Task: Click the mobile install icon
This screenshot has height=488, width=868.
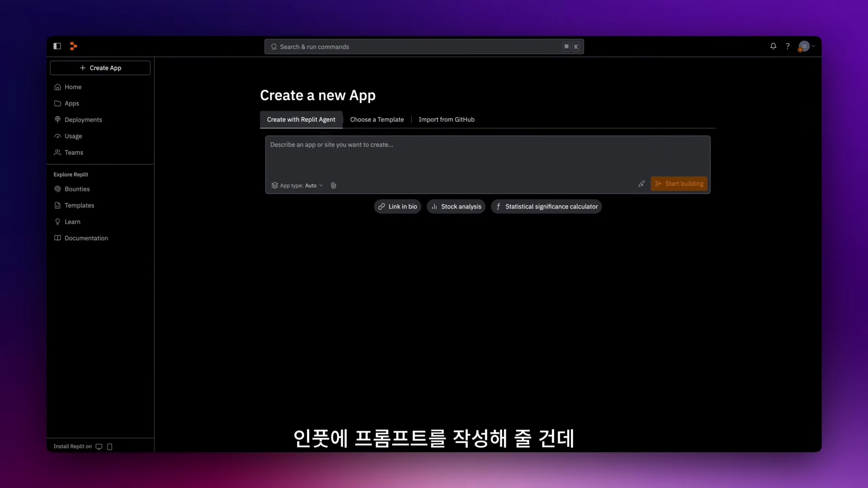Action: 110,447
